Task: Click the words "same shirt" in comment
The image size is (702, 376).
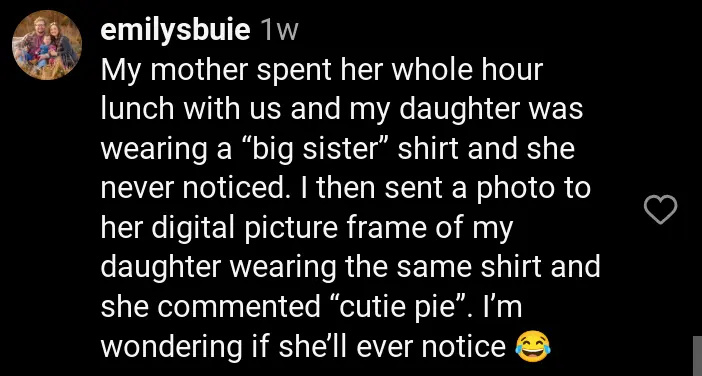Action: tap(467, 267)
